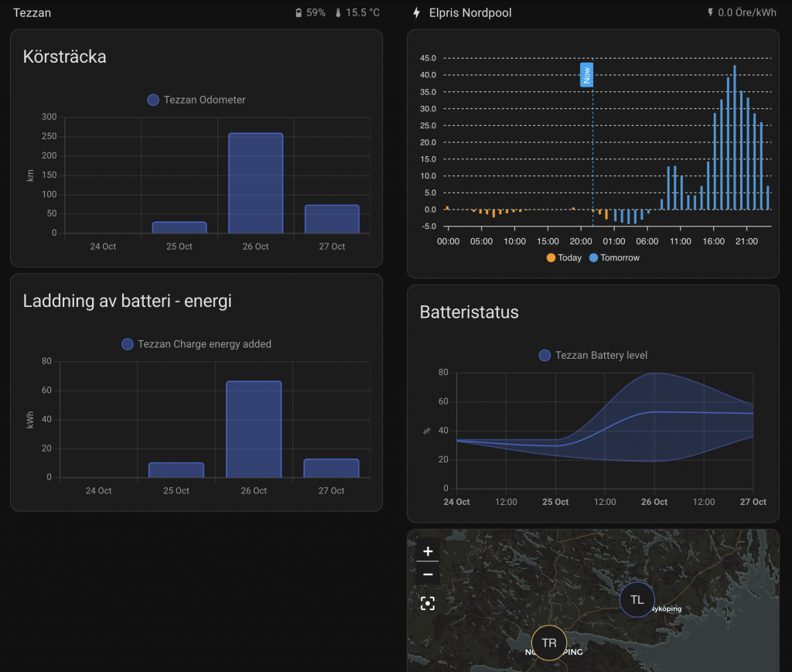Click the Batteristatus card title
Image resolution: width=792 pixels, height=672 pixels.
(469, 312)
